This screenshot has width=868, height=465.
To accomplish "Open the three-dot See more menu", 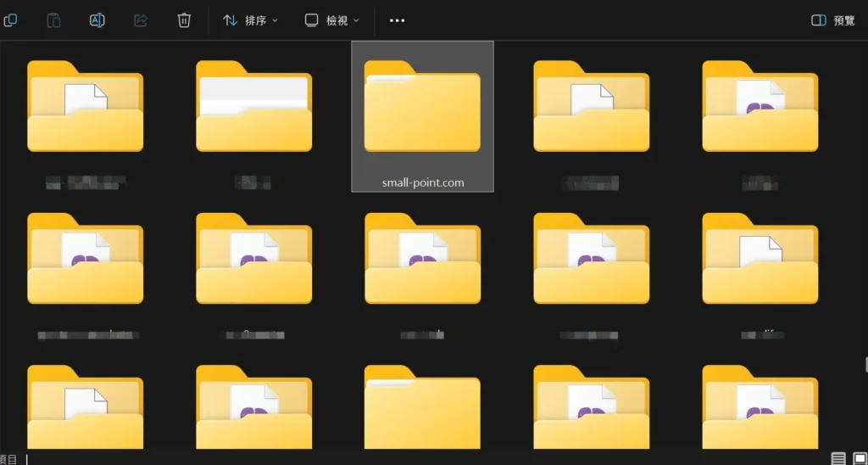I will [397, 20].
